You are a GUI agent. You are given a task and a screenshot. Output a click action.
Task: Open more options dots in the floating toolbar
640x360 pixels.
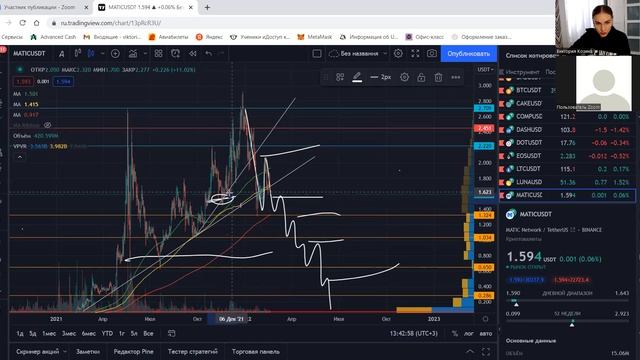[456, 77]
